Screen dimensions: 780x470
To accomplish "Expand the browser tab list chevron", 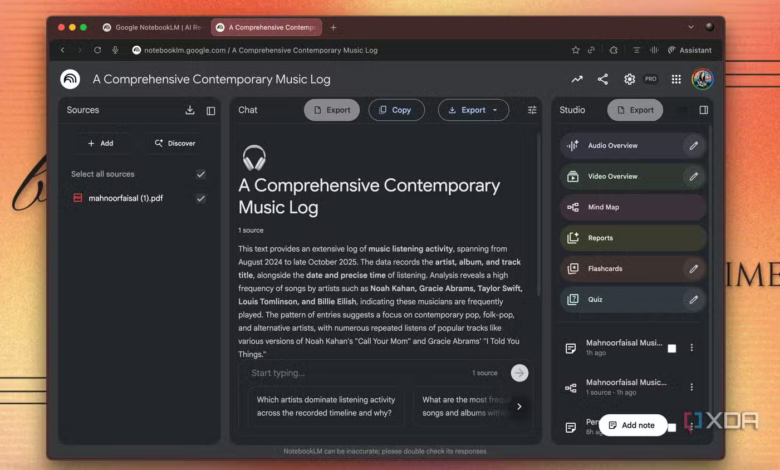I will [691, 27].
